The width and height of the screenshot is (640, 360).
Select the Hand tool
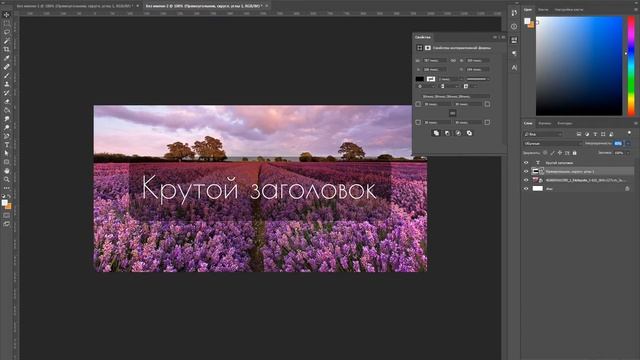pos(7,171)
